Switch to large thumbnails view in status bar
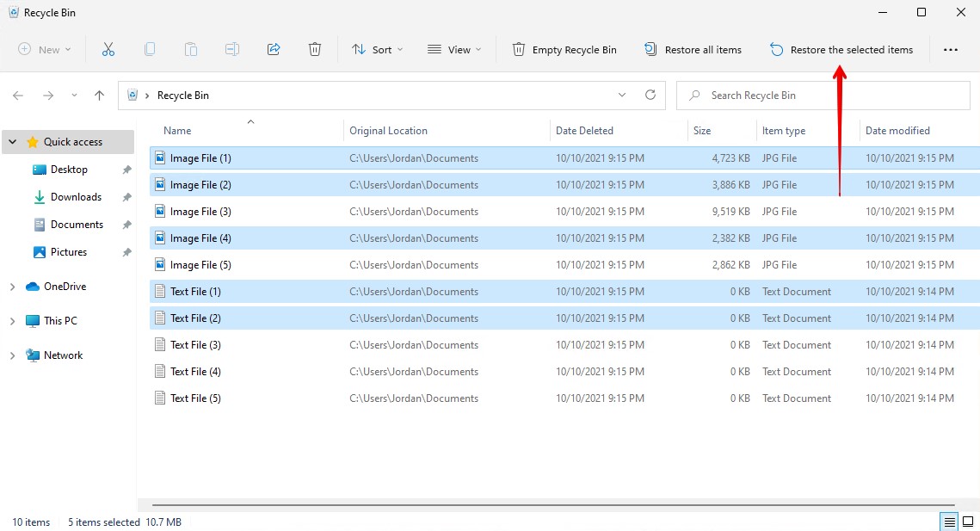Viewport: 980px width, 531px height. [x=967, y=522]
